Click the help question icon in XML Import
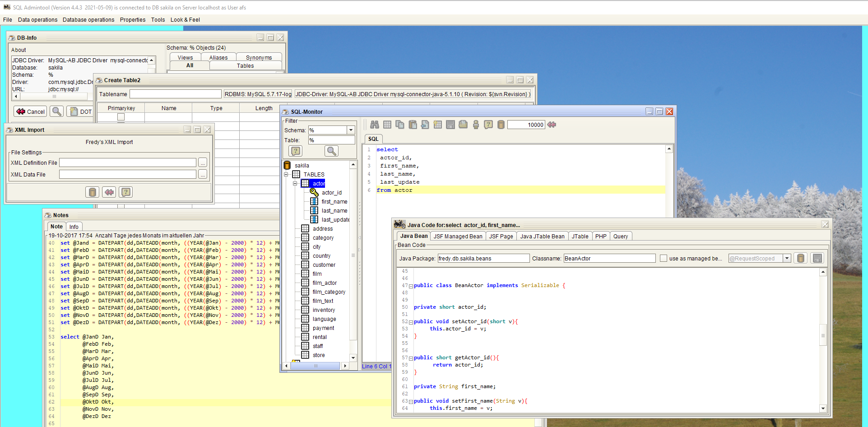868x427 pixels. click(x=126, y=192)
